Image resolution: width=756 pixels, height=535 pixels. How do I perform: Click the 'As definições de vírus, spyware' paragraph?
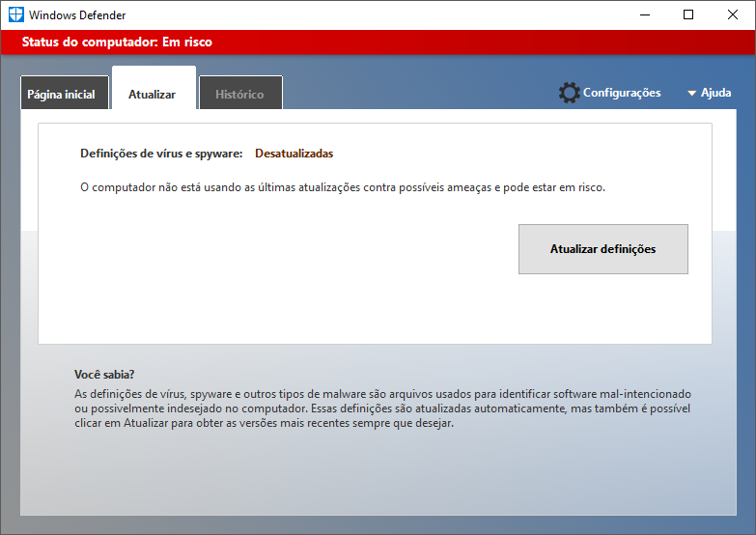(382, 408)
